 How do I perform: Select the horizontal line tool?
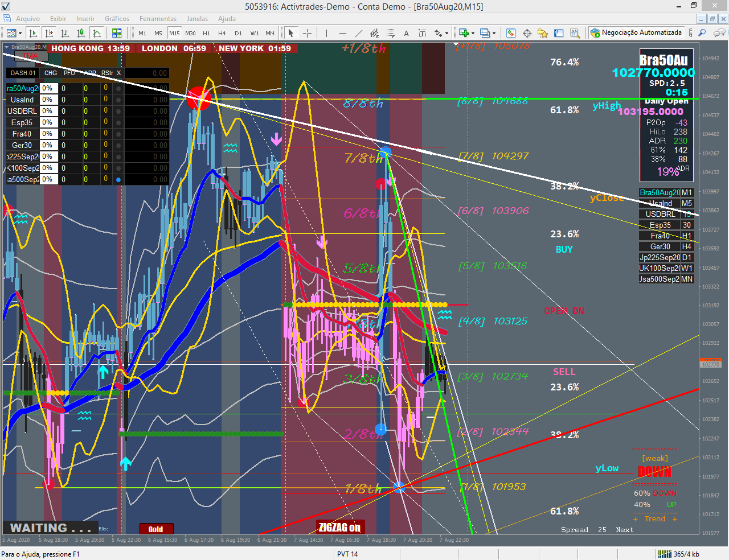[x=342, y=33]
